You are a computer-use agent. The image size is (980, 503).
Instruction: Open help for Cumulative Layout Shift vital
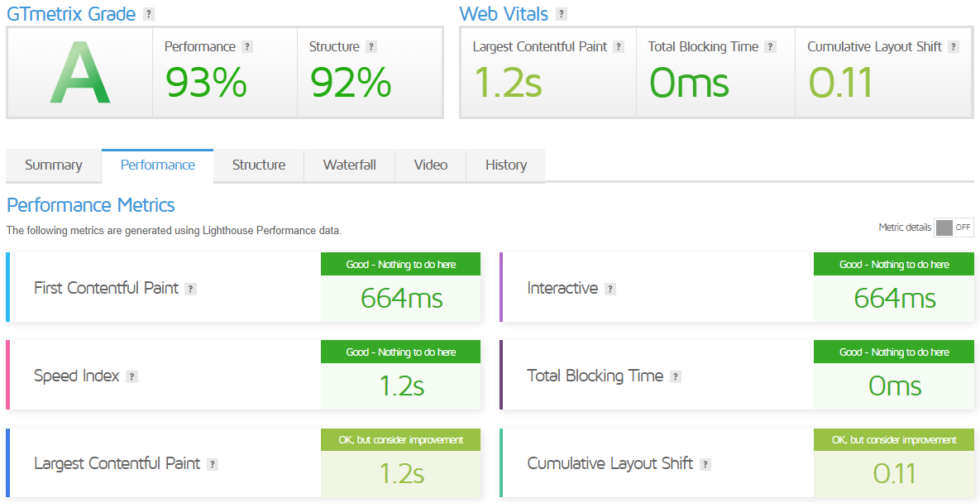tap(954, 47)
